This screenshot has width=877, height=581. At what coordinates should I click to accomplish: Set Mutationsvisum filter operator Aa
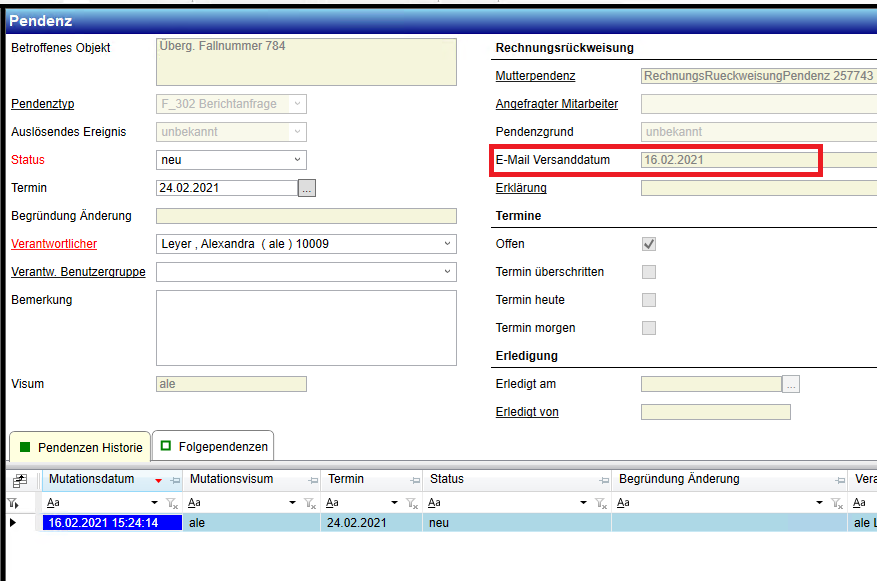point(194,503)
